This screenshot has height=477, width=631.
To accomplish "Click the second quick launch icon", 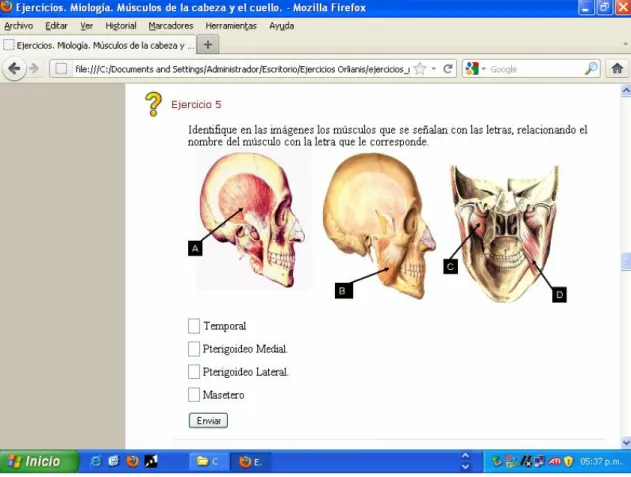I will pos(114,461).
